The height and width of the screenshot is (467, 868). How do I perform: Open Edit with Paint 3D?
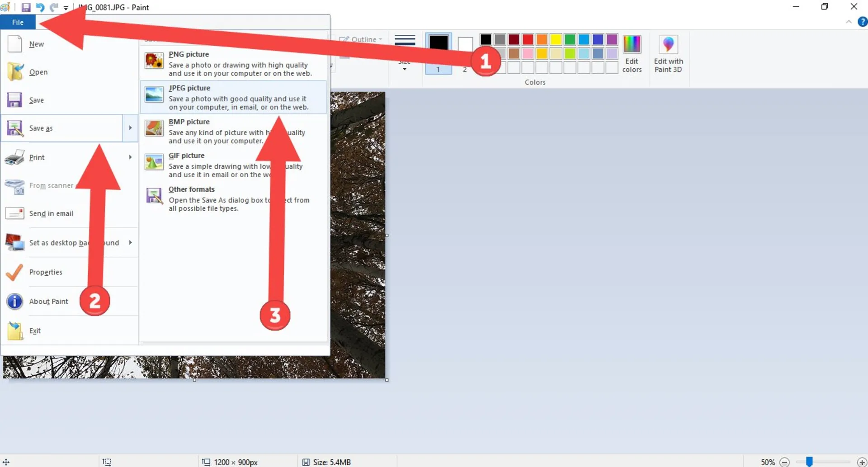tap(668, 54)
